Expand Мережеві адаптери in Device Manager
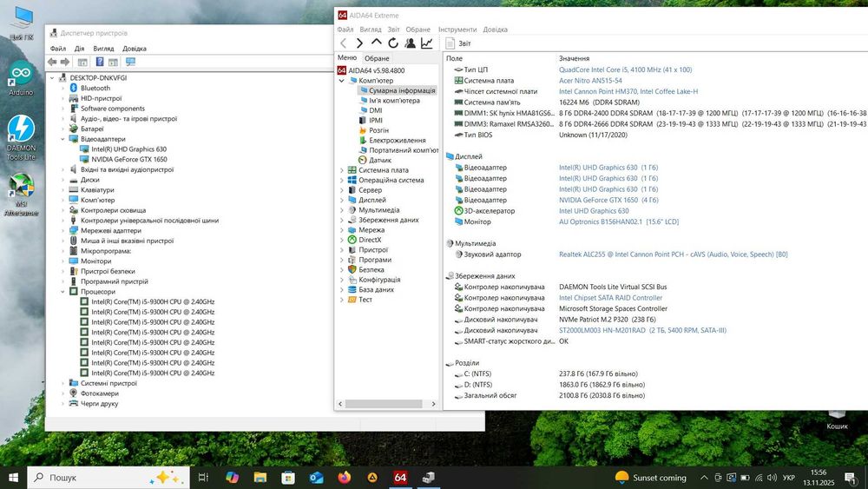The height and width of the screenshot is (489, 868). tap(62, 231)
